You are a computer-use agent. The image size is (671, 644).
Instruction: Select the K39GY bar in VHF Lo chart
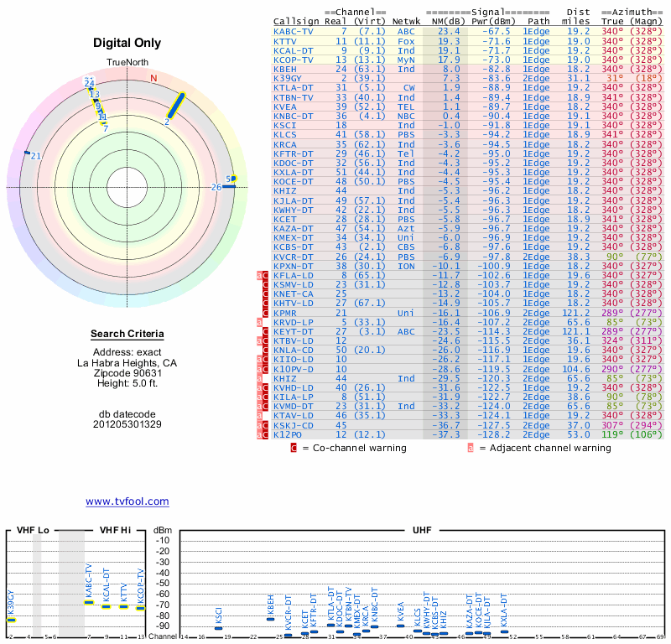tap(11, 620)
